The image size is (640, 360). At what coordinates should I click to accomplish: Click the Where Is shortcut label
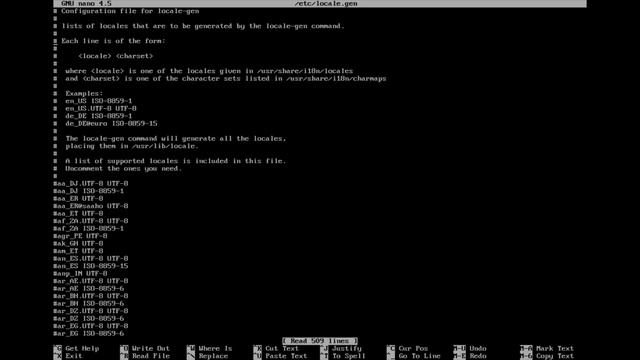[x=215, y=349]
